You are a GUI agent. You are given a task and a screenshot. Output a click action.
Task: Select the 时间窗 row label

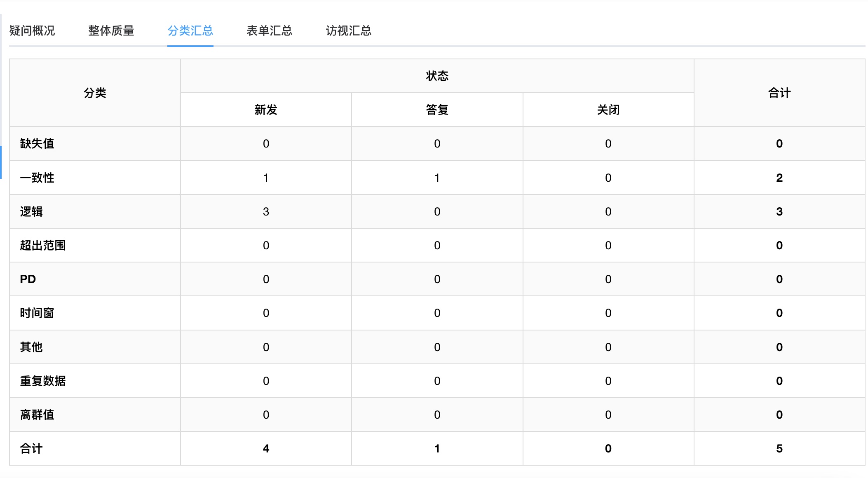click(36, 313)
